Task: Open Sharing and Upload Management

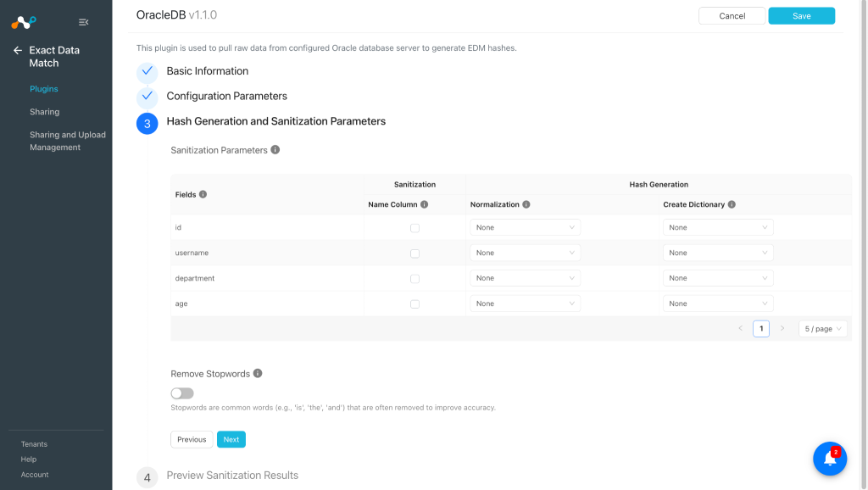Action: pos(68,141)
